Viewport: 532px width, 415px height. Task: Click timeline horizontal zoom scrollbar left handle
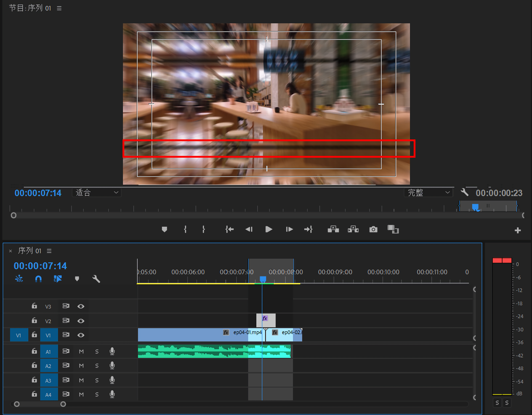(x=16, y=404)
